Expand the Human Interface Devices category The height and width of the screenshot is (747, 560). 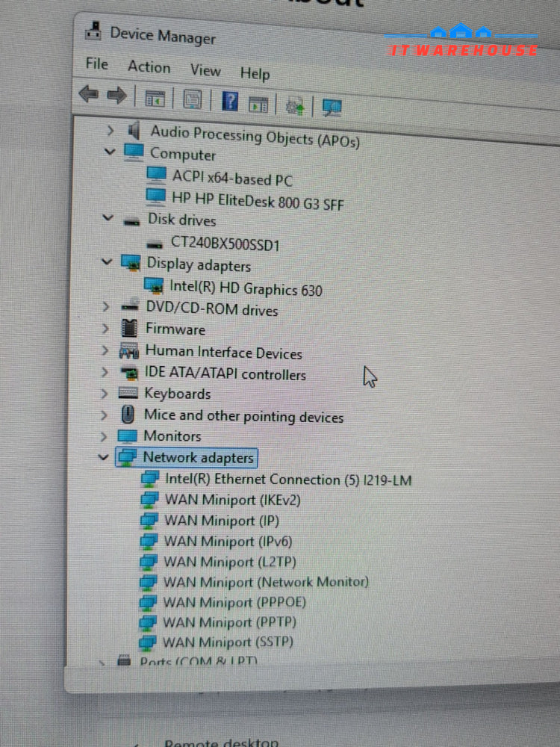105,350
